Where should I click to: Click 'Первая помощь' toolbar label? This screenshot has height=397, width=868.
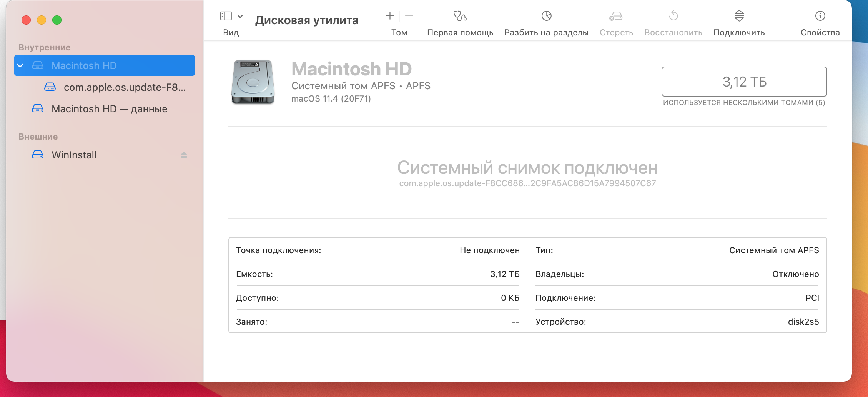pos(460,33)
